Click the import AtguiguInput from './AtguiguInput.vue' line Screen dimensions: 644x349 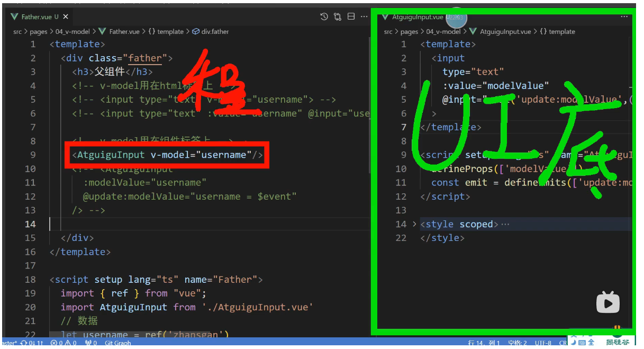(187, 307)
